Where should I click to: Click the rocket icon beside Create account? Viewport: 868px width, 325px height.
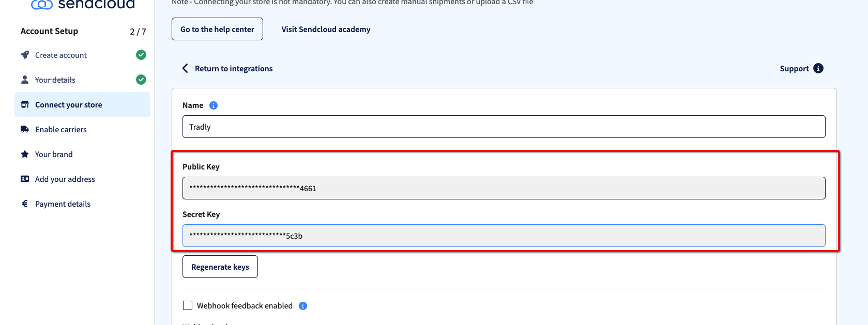[x=25, y=55]
